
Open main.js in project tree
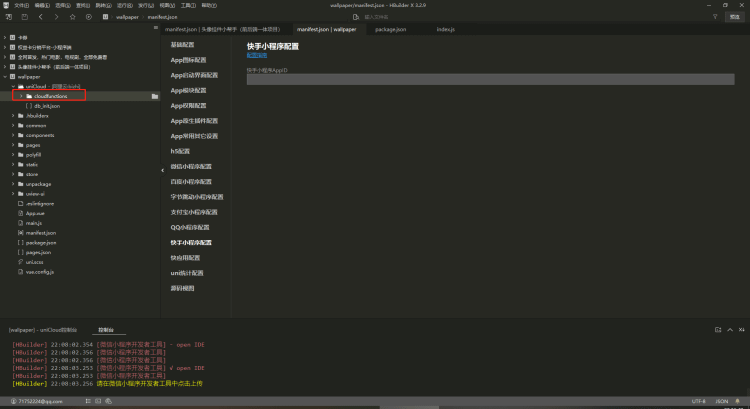click(x=33, y=223)
